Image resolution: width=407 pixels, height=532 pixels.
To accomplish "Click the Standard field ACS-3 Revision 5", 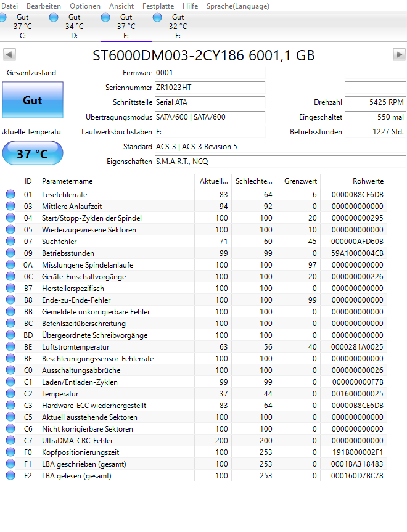I will point(280,147).
